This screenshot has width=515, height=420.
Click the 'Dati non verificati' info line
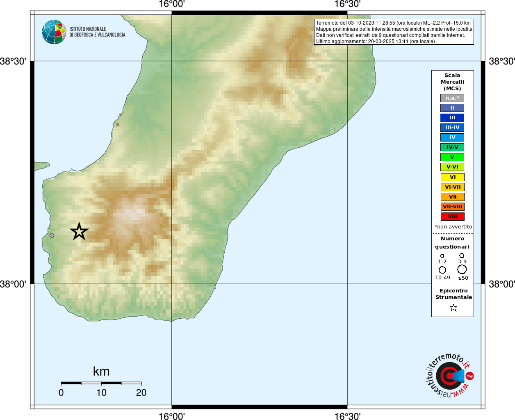pos(390,35)
